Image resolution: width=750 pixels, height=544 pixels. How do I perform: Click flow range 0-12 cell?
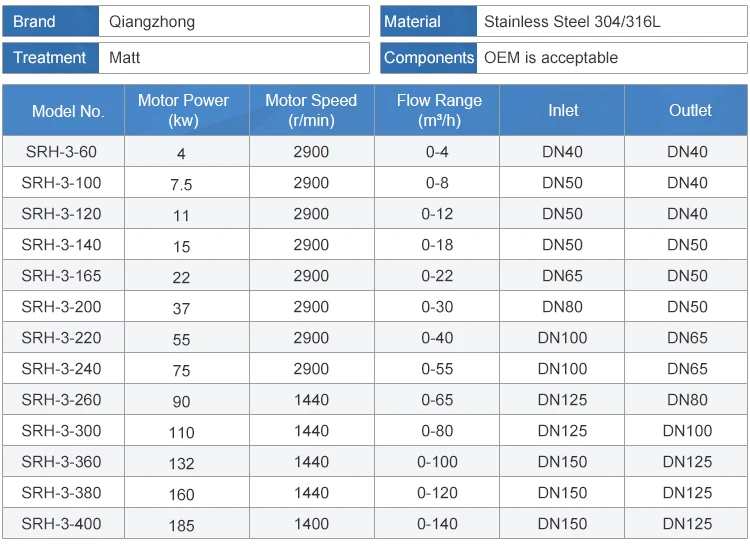[437, 214]
